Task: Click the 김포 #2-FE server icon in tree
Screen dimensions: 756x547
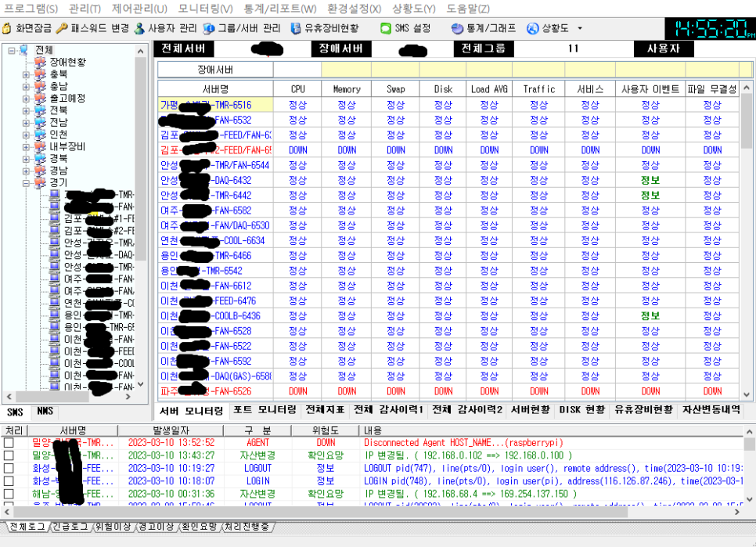Action: [x=55, y=230]
